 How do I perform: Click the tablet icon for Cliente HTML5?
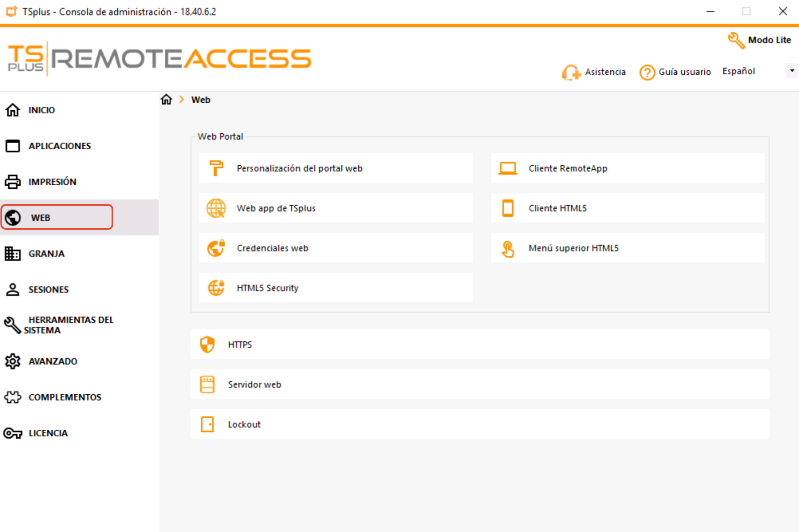[x=508, y=208]
